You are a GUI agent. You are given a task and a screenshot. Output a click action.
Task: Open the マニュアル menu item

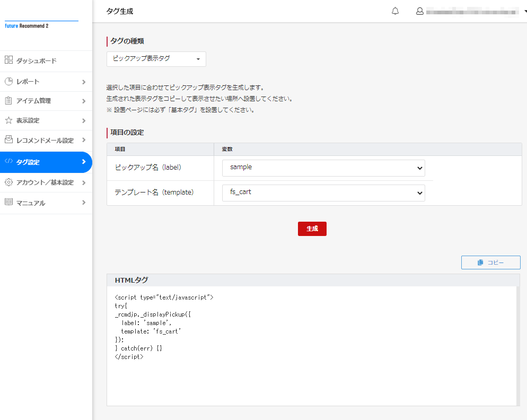(x=46, y=203)
